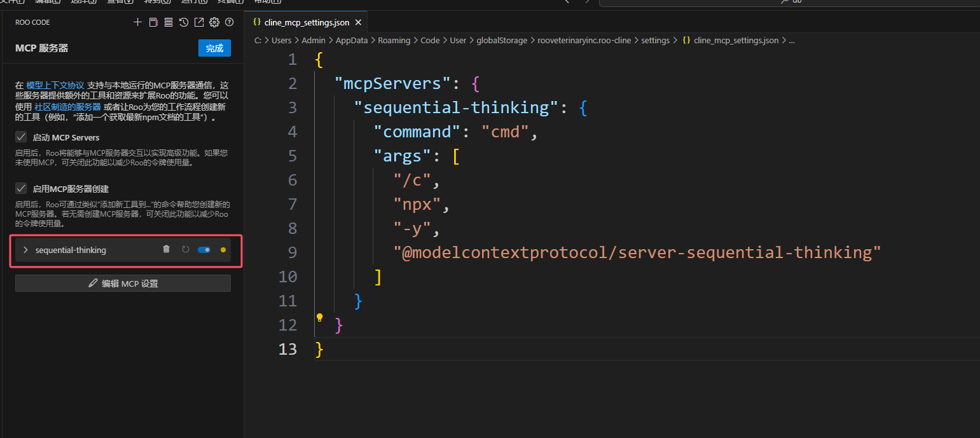Screen dimensions: 980x438
Task: Click the JSON braces icon in the breadcrumb
Action: (687, 40)
